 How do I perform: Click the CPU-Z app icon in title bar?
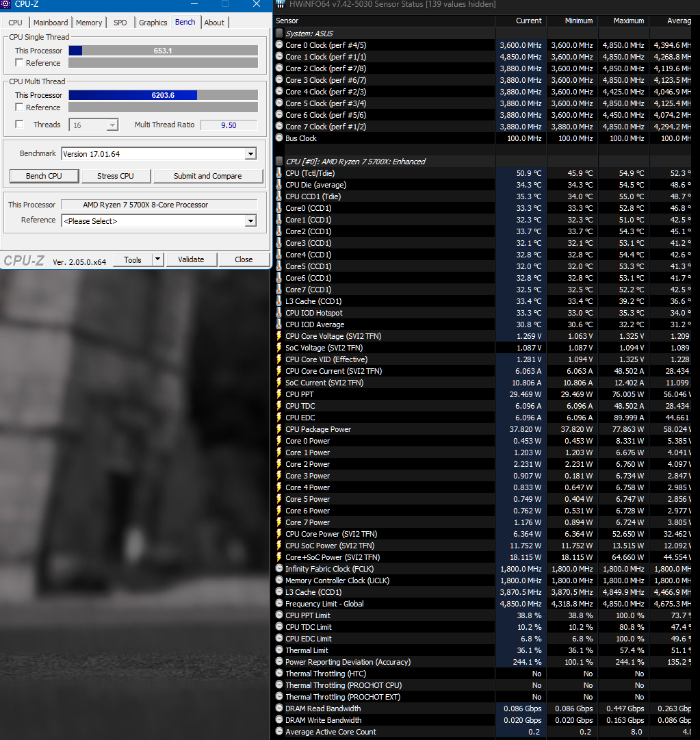[5, 4]
